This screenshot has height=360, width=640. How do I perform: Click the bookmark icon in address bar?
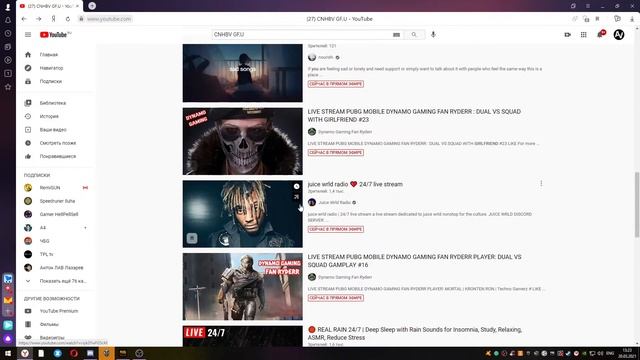pyautogui.click(x=597, y=19)
